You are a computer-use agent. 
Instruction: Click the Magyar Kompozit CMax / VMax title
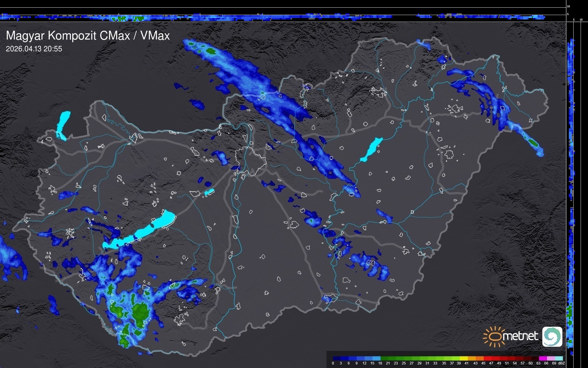tap(88, 36)
